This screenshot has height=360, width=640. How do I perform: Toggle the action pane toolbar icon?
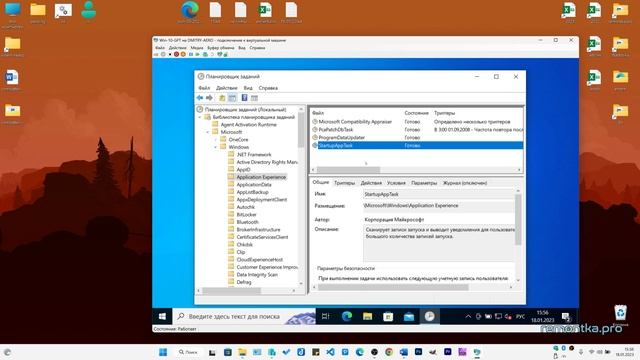pyautogui.click(x=254, y=98)
